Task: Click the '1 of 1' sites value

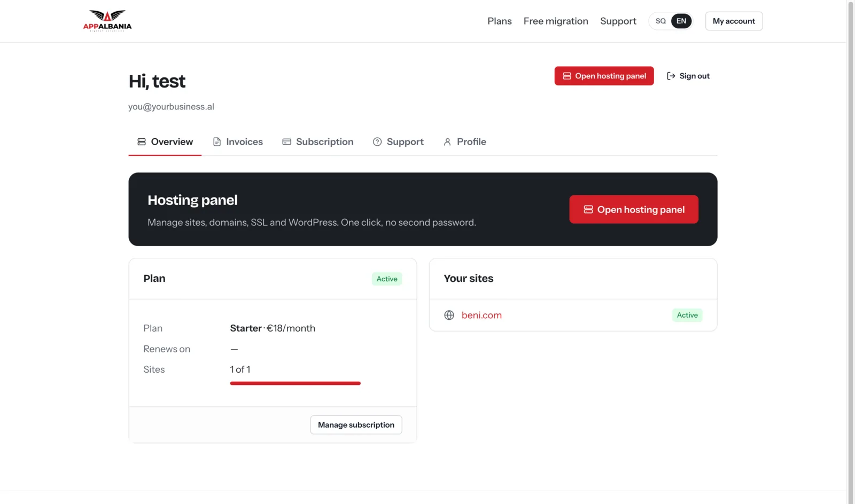Action: click(240, 369)
